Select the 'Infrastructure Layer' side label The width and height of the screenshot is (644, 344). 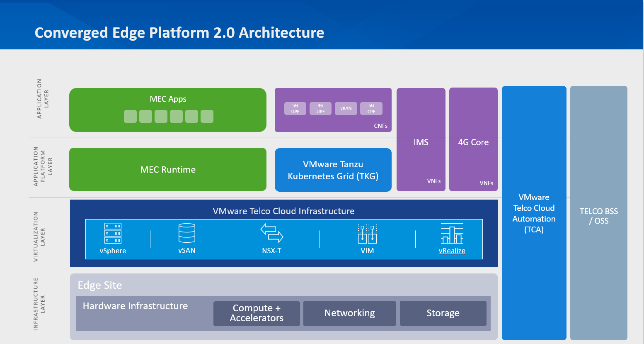click(x=39, y=304)
